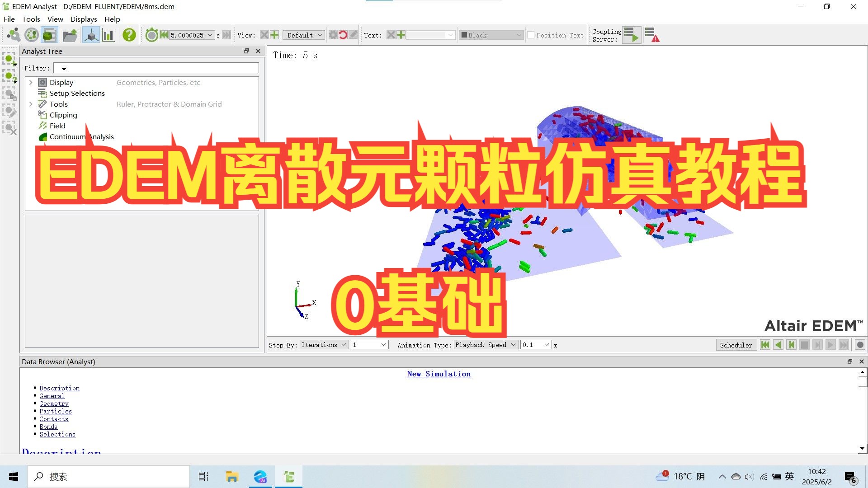868x488 pixels.
Task: Open the Tools menu
Action: [31, 19]
